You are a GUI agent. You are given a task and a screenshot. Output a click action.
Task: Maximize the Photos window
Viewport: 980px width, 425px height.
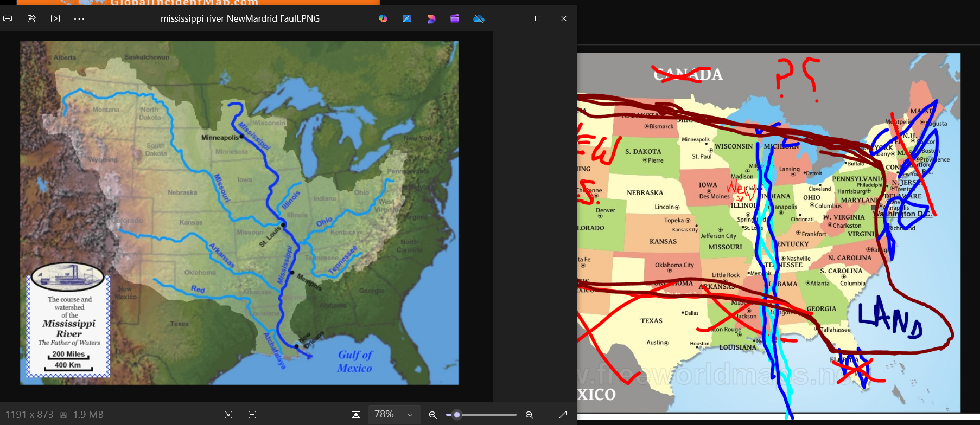[538, 18]
